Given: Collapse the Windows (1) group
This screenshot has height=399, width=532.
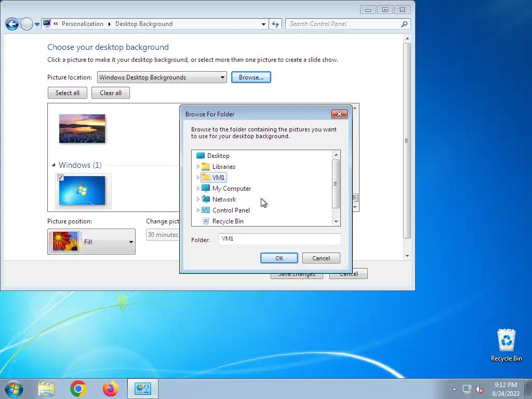Looking at the screenshot, I should click(x=54, y=165).
